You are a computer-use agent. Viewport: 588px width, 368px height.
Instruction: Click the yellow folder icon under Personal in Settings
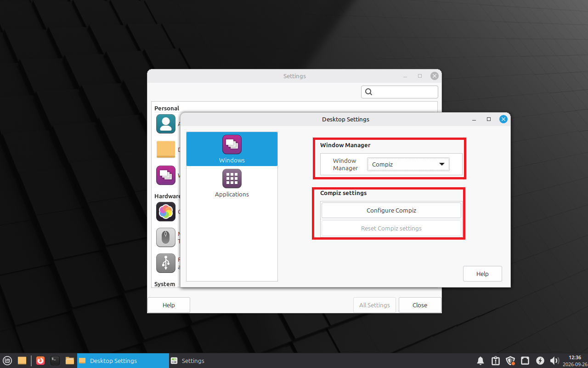(x=166, y=149)
